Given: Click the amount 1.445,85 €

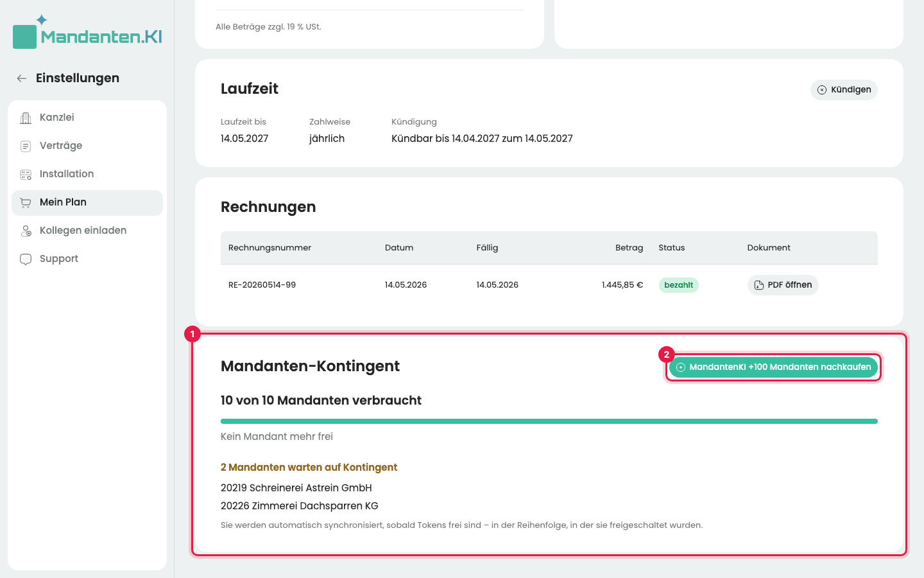Looking at the screenshot, I should click(622, 285).
